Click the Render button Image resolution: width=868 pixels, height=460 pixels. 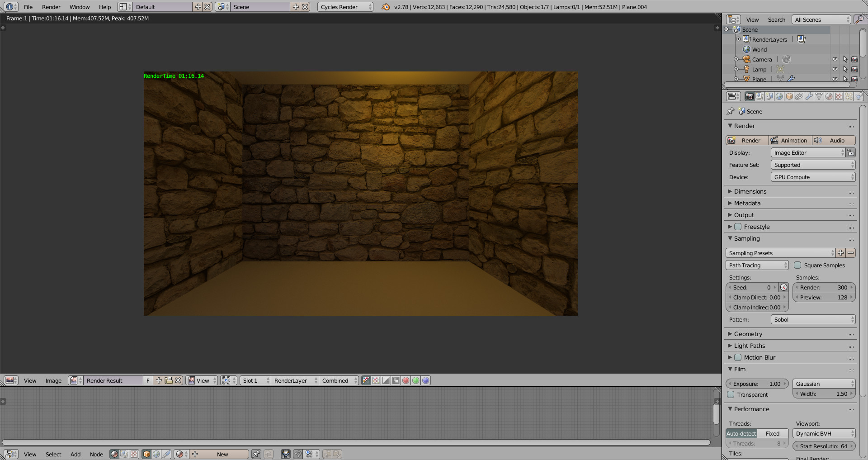point(747,141)
